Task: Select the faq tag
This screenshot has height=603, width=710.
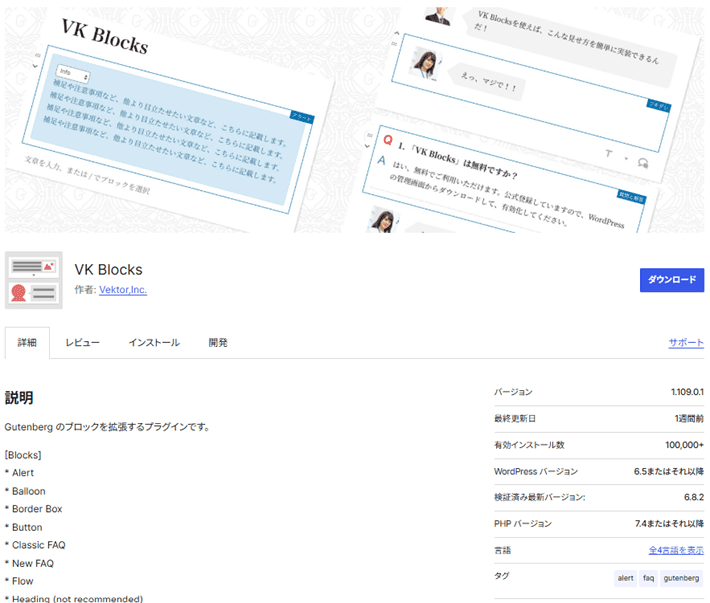Action: pyautogui.click(x=648, y=578)
